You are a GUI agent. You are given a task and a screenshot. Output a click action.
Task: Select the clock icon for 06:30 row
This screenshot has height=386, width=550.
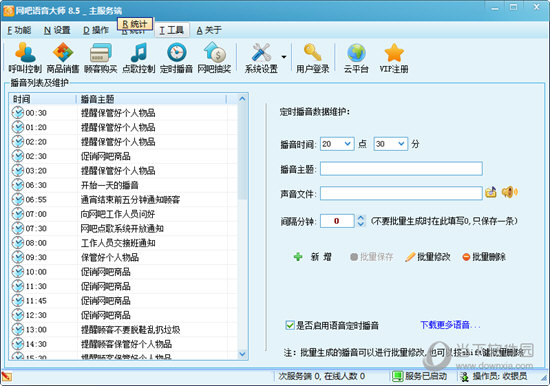(x=18, y=185)
